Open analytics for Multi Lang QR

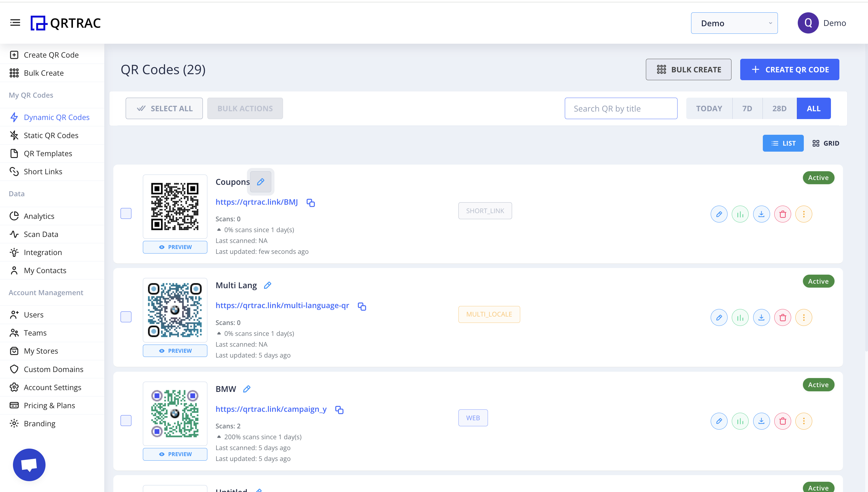pos(740,318)
